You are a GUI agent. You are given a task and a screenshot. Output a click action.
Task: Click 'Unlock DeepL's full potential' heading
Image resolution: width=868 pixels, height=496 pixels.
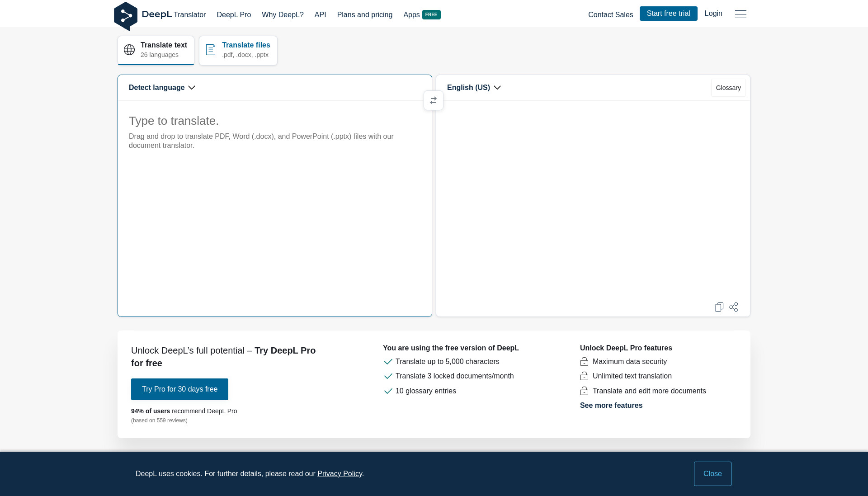[223, 357]
